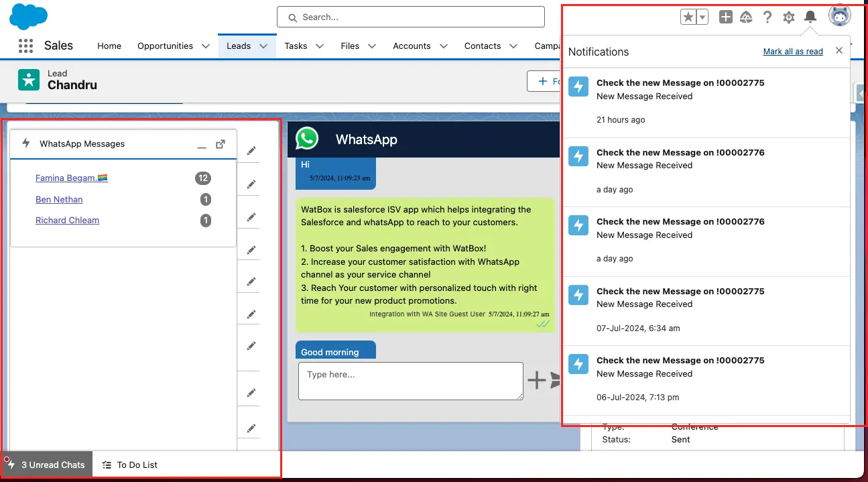The image size is (868, 482).
Task: Toggle the Notifications bell
Action: click(x=810, y=17)
